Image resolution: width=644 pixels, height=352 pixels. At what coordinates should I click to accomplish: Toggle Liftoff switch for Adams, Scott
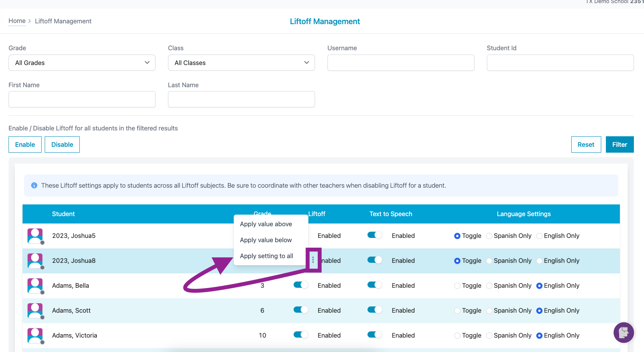(x=301, y=310)
